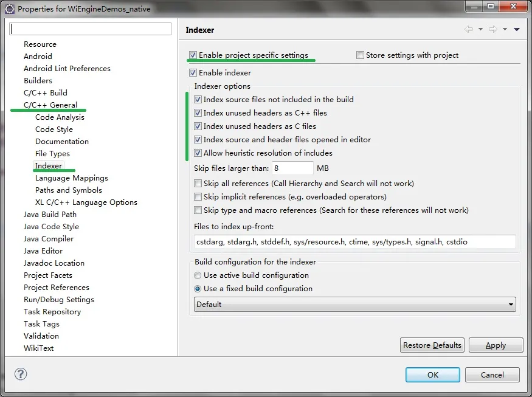Toggle Index source and header files opened in editor

click(x=198, y=139)
